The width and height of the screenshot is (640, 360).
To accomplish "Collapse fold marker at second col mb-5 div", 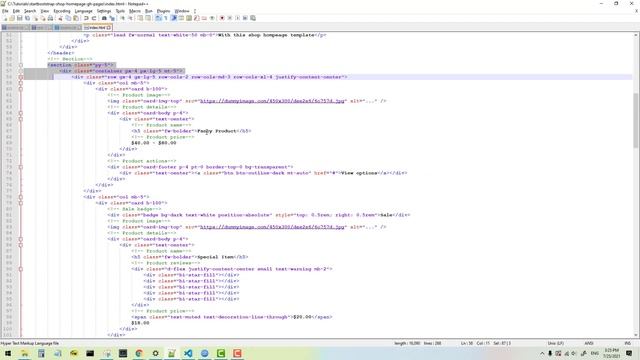I will (x=20, y=197).
